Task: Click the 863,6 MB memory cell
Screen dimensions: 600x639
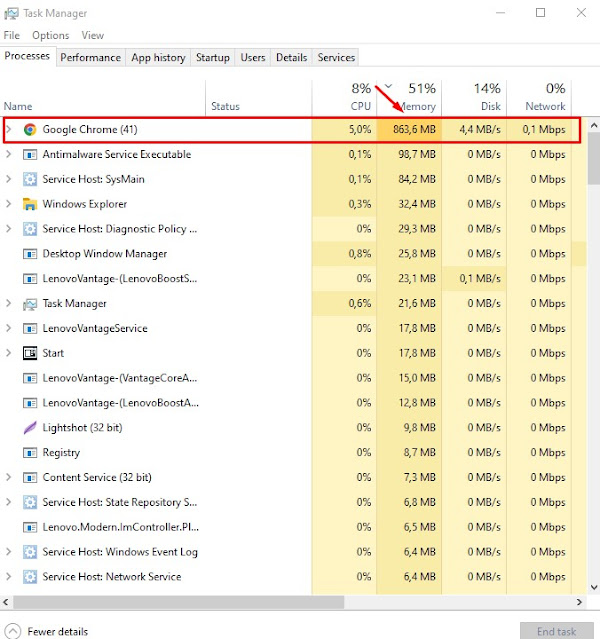Action: 409,130
